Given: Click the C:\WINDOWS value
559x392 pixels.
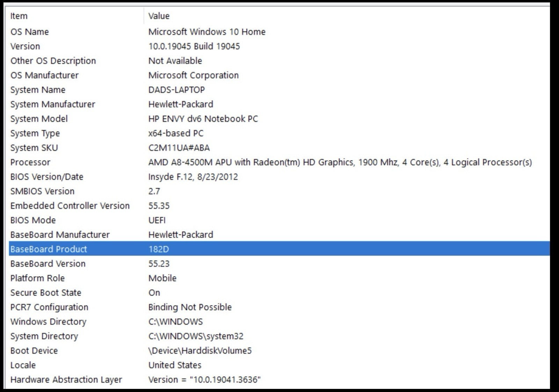Looking at the screenshot, I should [x=176, y=322].
